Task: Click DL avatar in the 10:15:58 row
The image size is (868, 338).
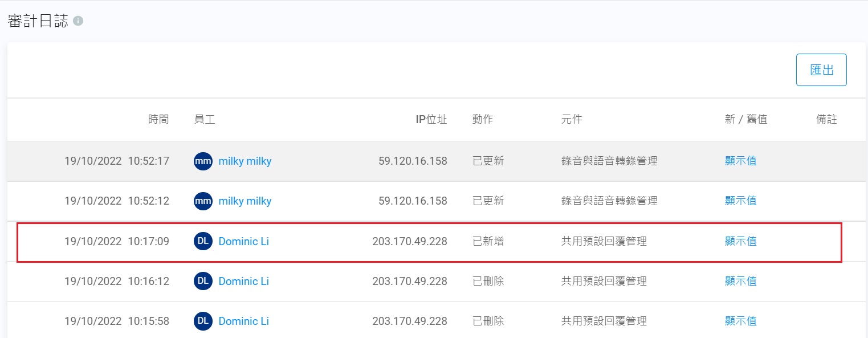Action: (x=203, y=321)
